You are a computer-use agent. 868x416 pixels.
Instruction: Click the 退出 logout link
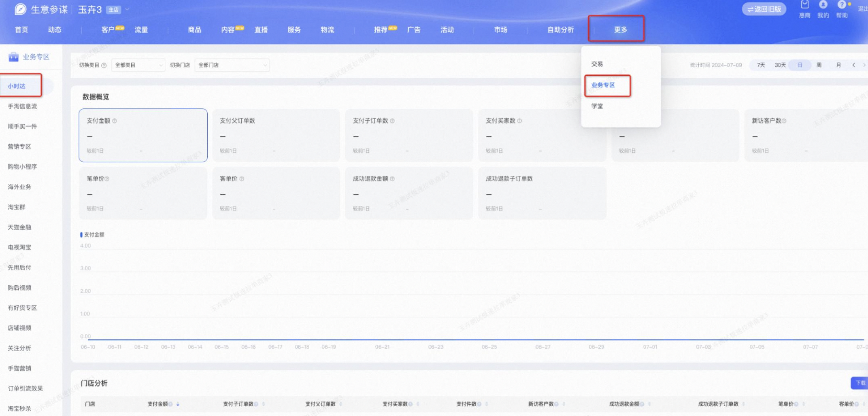[x=862, y=9]
